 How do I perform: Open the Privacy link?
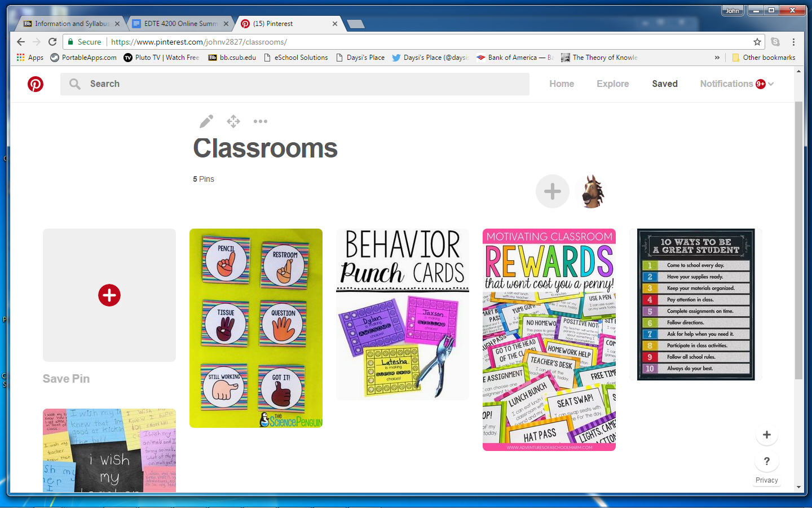[766, 480]
